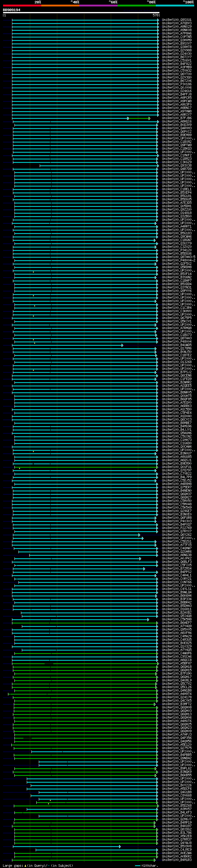Click the UniRef100_B9SXV7 hit label
The image size is (197, 868).
tap(176, 43)
